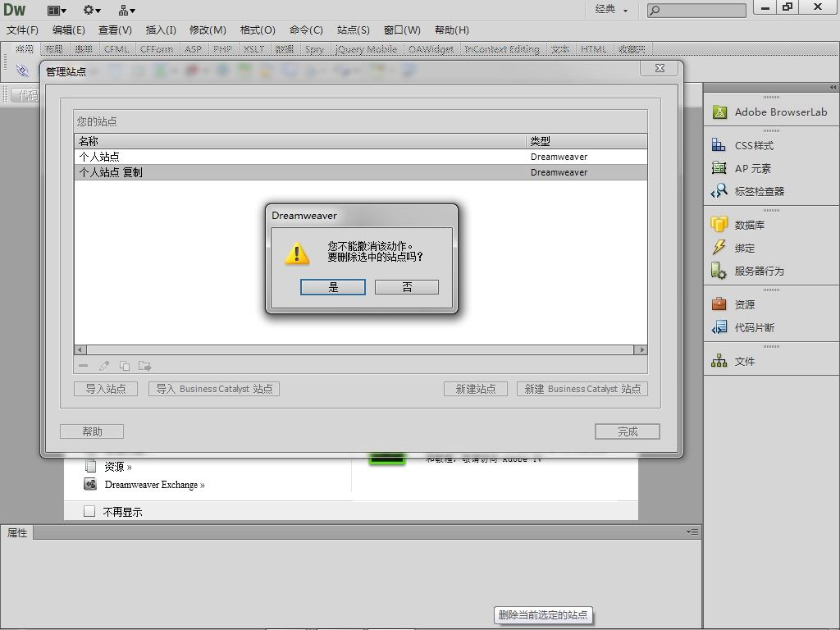Viewport: 840px width, 630px height.
Task: Click the hyperlink icon in insert toolbar
Action: point(22,71)
